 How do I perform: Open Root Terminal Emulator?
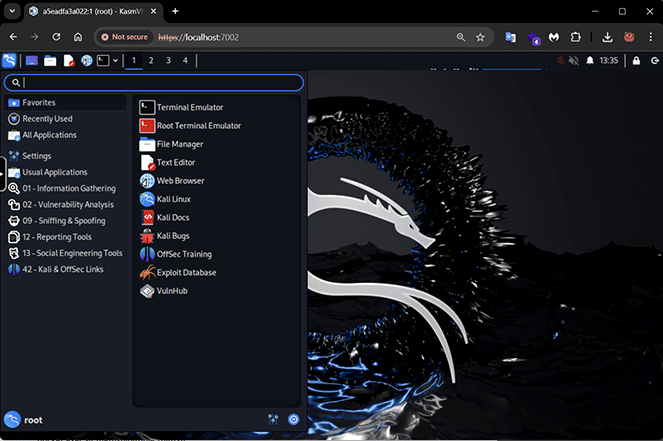[198, 126]
